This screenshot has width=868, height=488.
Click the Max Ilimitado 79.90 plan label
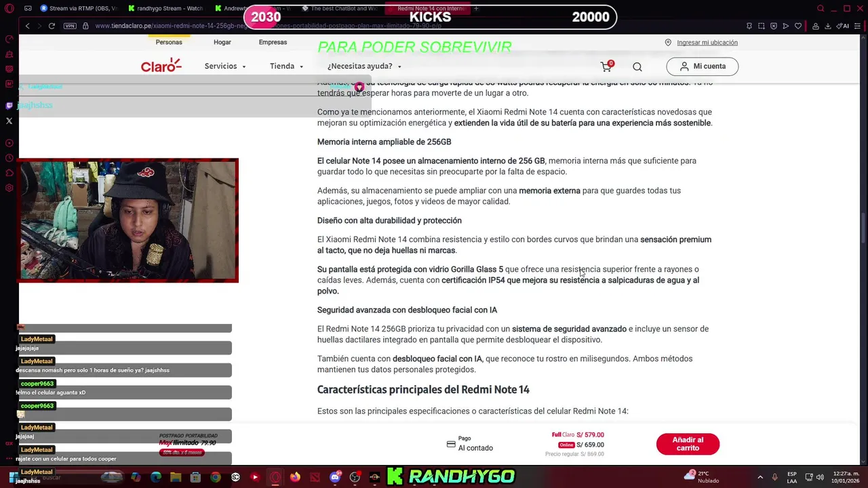[188, 443]
